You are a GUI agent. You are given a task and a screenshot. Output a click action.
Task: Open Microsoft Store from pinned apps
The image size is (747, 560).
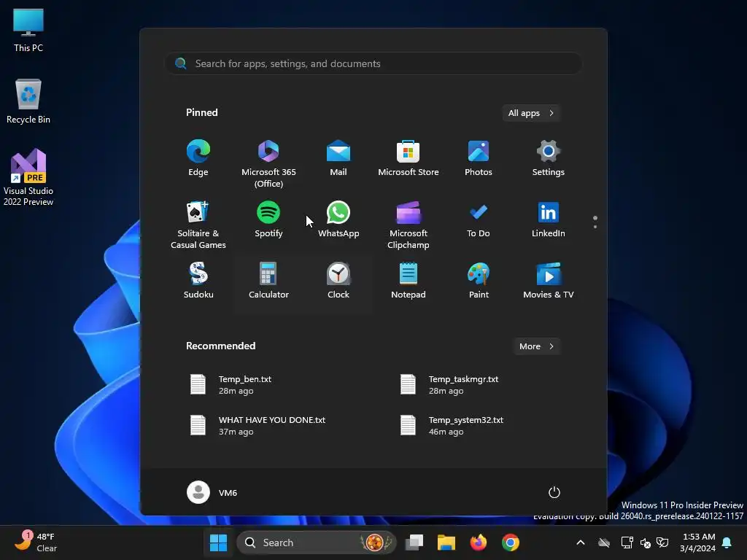[x=409, y=158]
